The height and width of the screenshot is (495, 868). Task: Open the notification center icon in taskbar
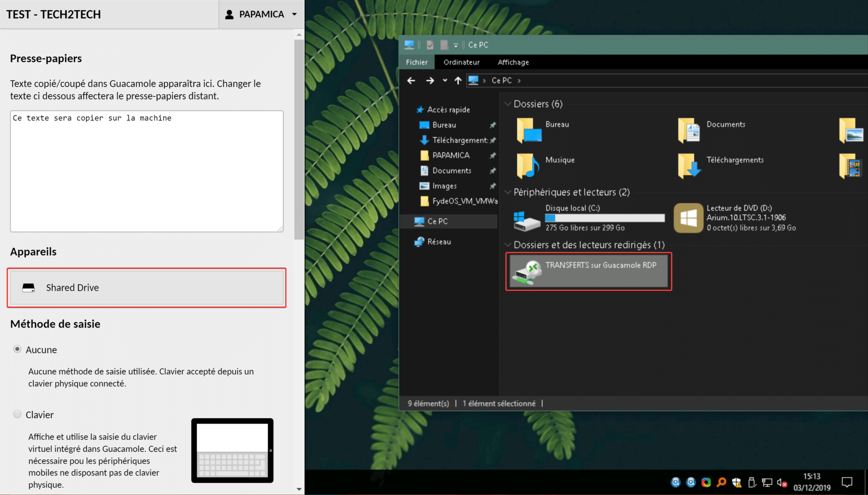(x=847, y=482)
